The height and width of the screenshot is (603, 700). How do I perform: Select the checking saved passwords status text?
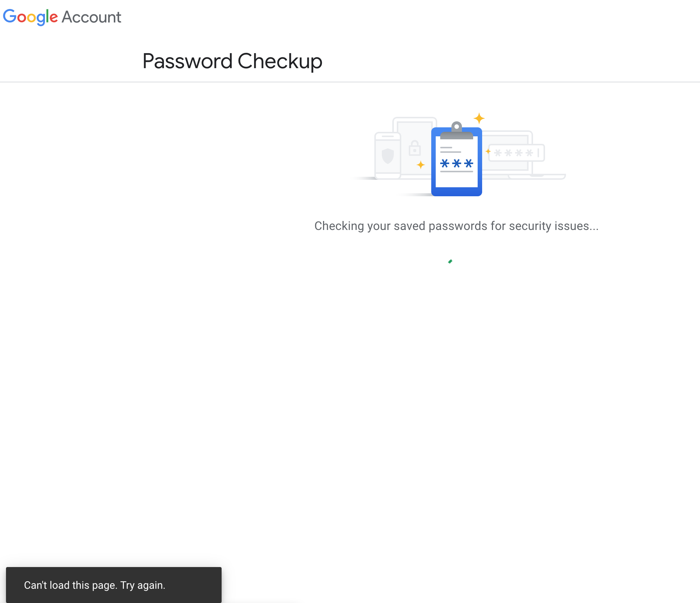pos(456,226)
